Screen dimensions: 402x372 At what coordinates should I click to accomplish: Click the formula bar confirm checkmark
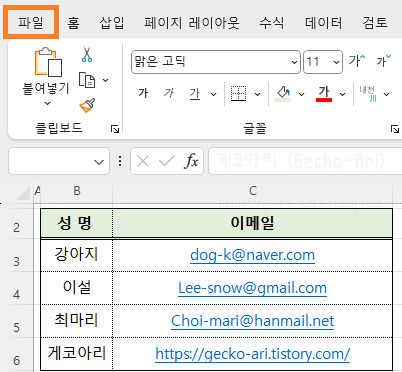click(167, 162)
